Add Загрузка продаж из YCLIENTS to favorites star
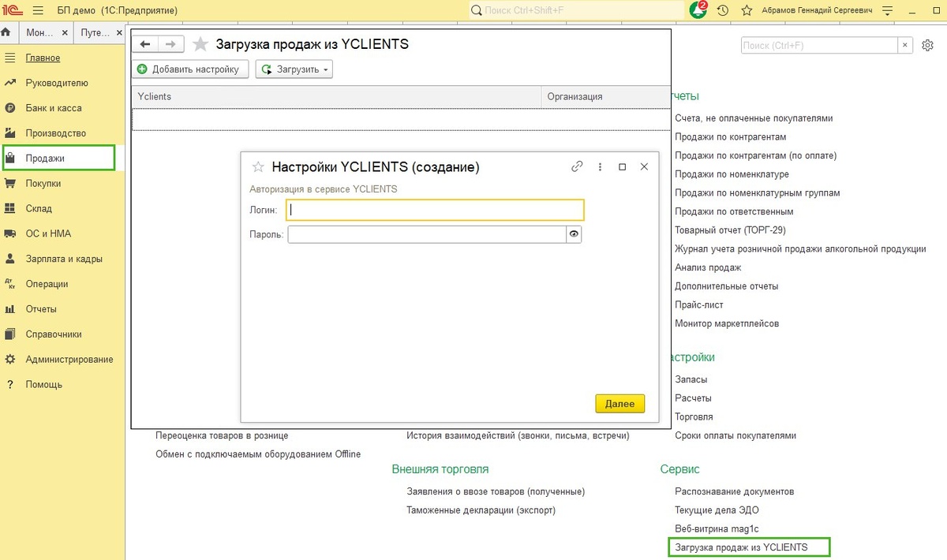 tap(200, 45)
